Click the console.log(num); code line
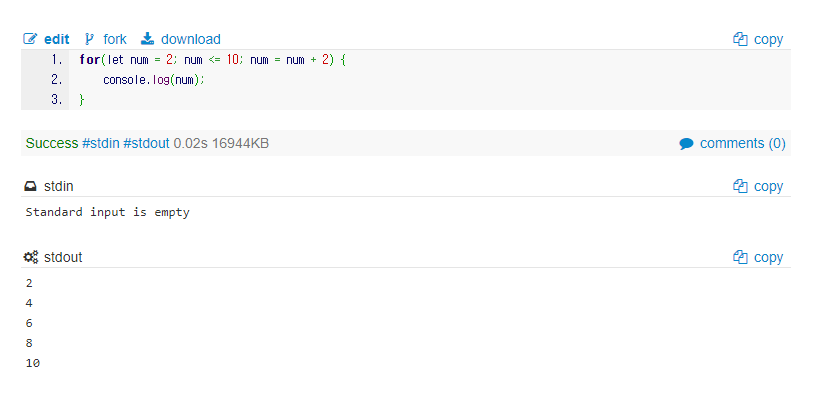This screenshot has height=396, width=813. pos(154,80)
